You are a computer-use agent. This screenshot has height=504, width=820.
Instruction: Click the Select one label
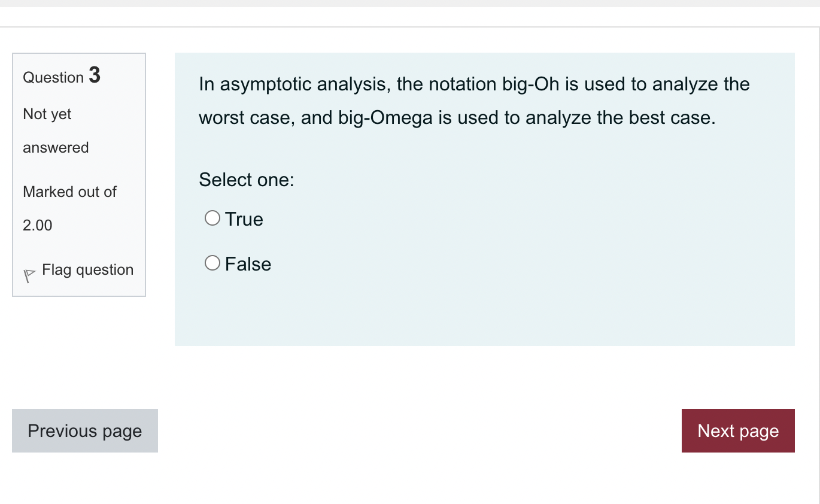(247, 180)
